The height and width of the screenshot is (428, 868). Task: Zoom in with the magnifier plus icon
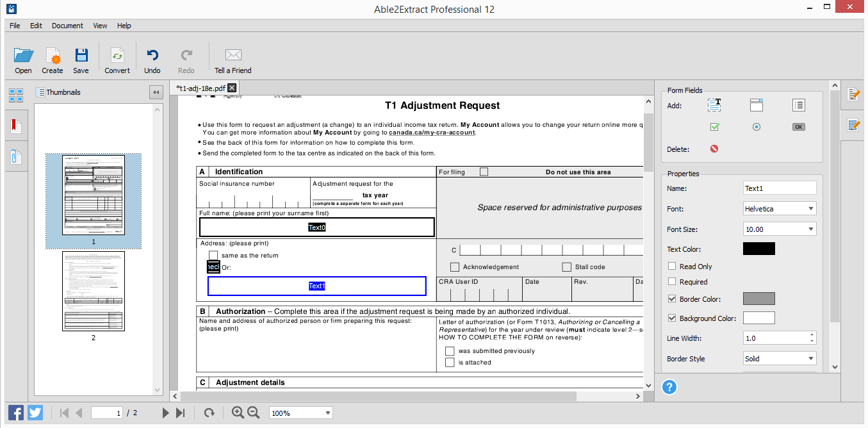point(238,413)
